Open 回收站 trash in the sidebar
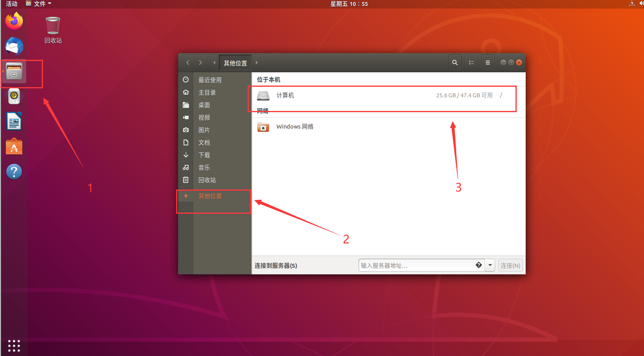Image resolution: width=644 pixels, height=356 pixels. [x=207, y=180]
